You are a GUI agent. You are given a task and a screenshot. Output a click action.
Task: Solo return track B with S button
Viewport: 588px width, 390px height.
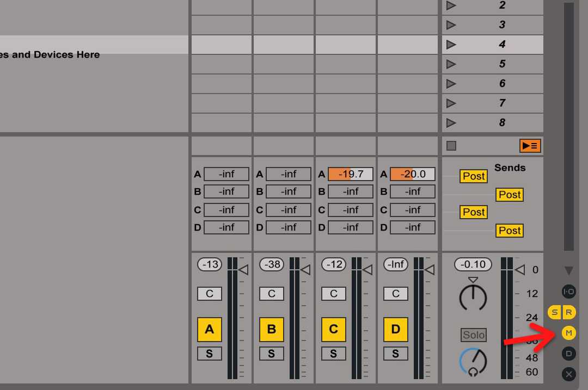click(272, 354)
